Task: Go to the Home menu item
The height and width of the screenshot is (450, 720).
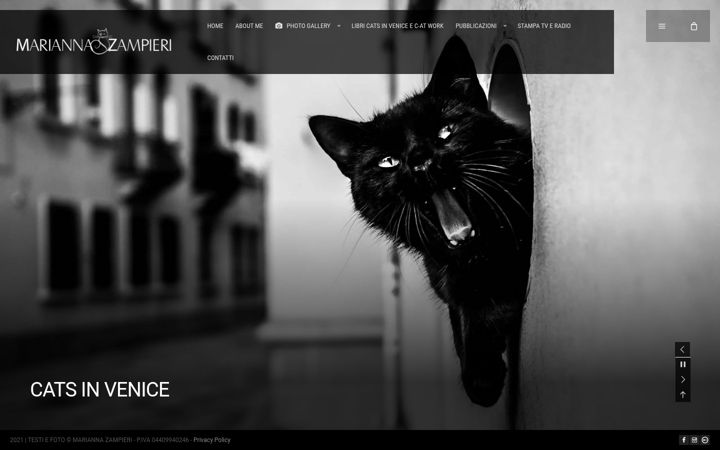Action: tap(215, 26)
